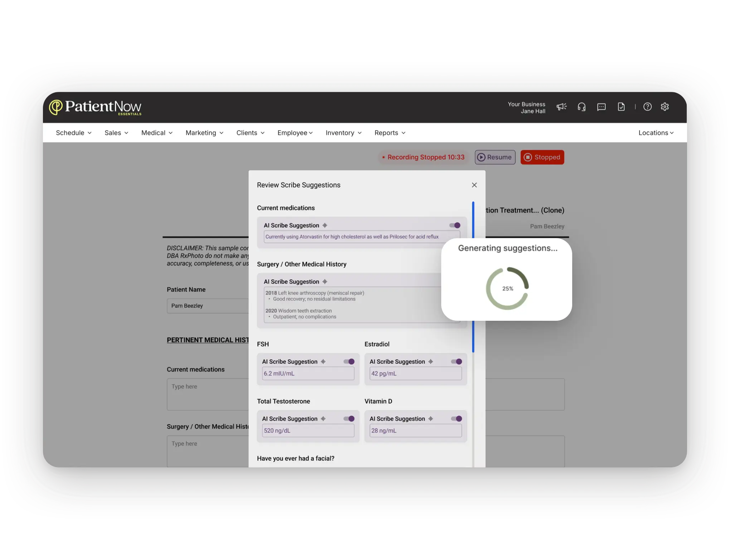This screenshot has height=560, width=730.
Task: Click the PatientNow Essentials logo
Action: pyautogui.click(x=95, y=107)
